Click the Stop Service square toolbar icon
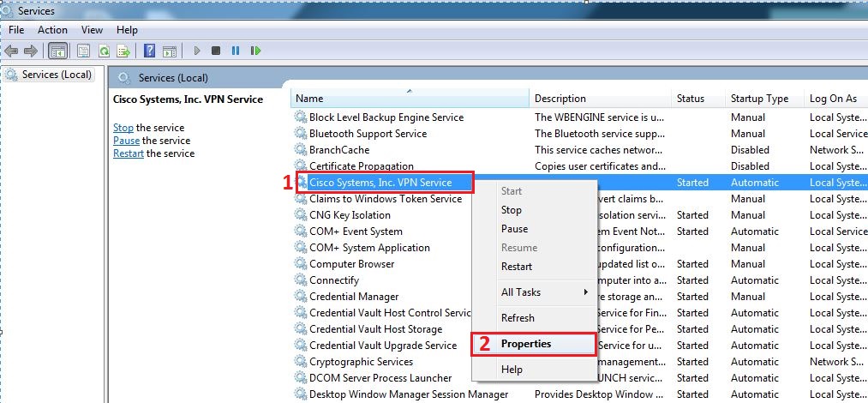The height and width of the screenshot is (403, 868). tap(216, 51)
